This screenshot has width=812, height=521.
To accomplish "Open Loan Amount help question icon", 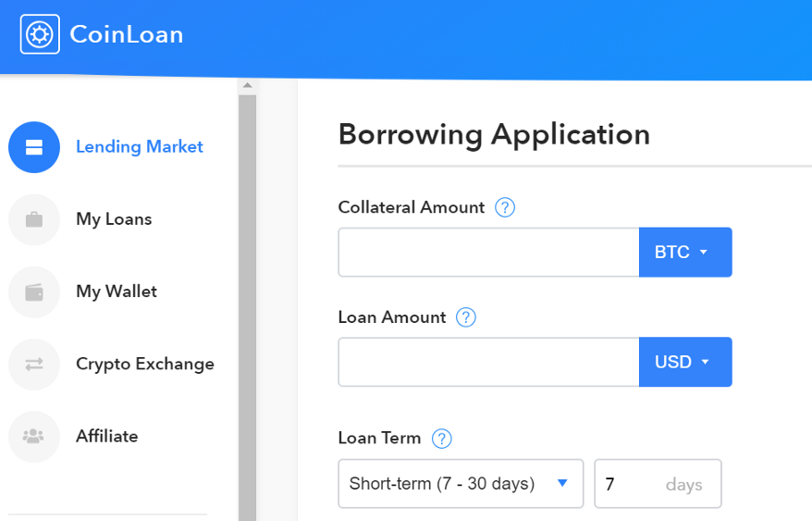I will click(x=465, y=317).
